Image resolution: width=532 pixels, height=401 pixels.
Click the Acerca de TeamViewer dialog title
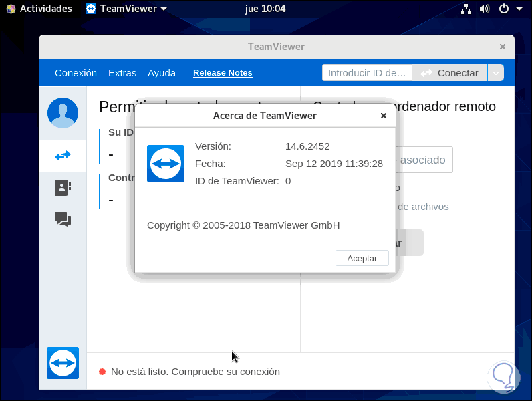(x=265, y=116)
